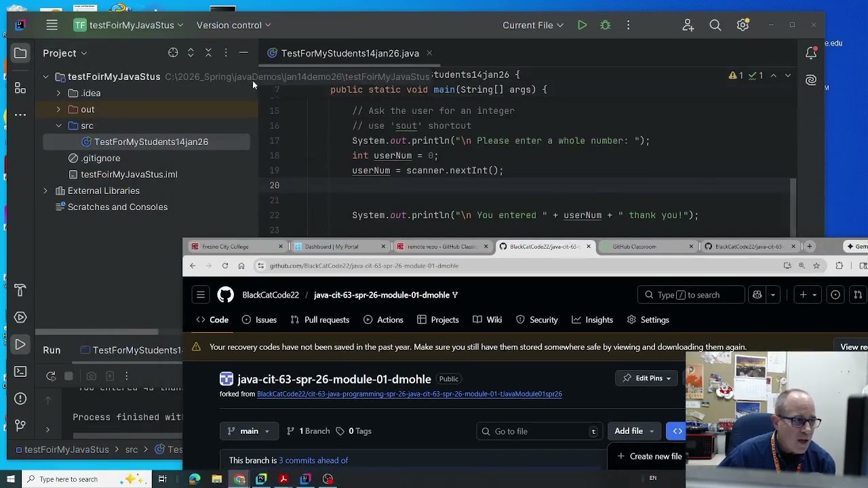Viewport: 868px width, 488px height.
Task: Open the project name dropdown testFoirMyJavaStus
Action: click(128, 25)
